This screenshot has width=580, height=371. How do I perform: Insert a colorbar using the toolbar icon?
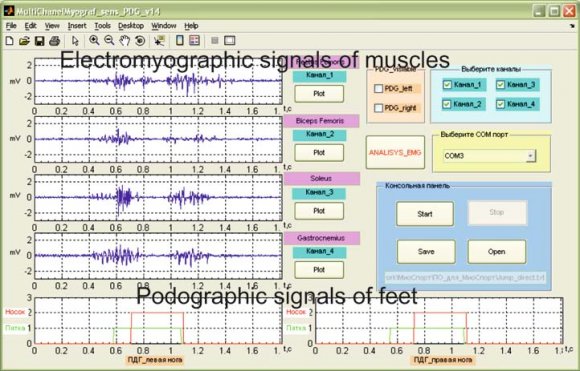point(179,40)
